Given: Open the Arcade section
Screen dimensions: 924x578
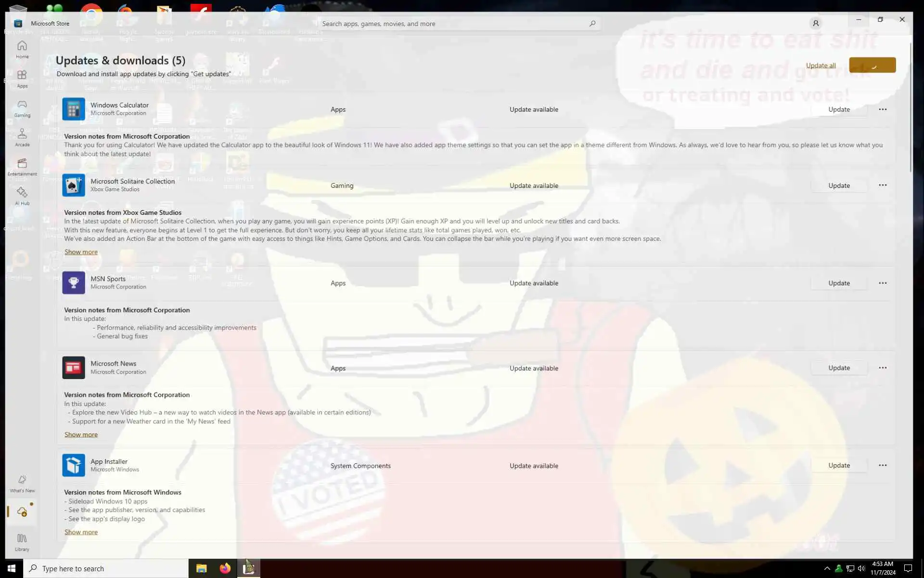Looking at the screenshot, I should pos(22,137).
